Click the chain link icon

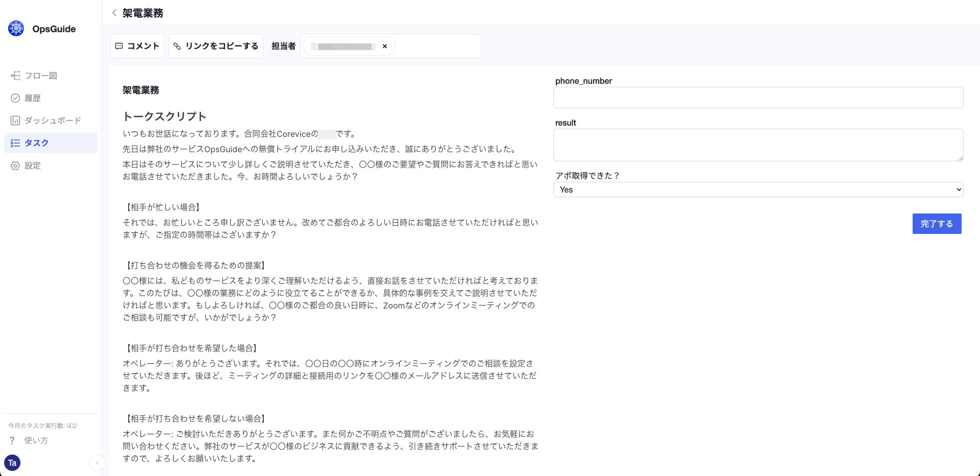click(x=177, y=46)
